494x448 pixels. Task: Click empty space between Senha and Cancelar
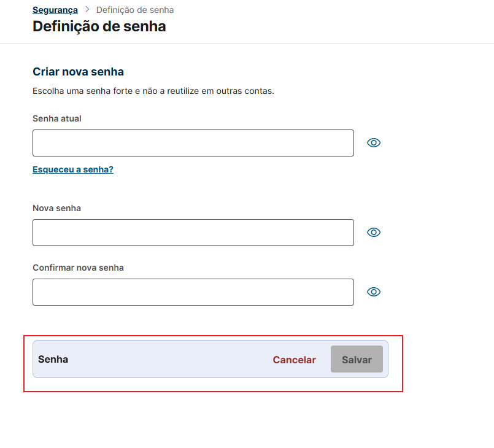coord(170,360)
